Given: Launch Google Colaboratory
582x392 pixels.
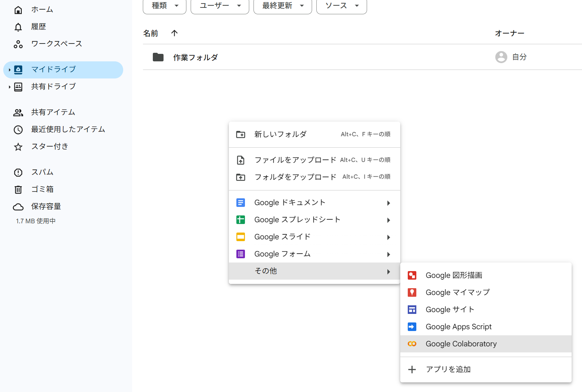Looking at the screenshot, I should [461, 343].
